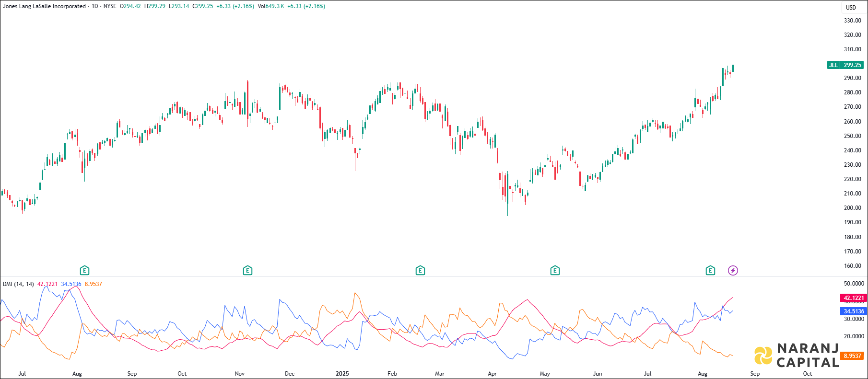This screenshot has width=868, height=379.
Task: Click the Apr label on time axis
Action: tap(492, 374)
